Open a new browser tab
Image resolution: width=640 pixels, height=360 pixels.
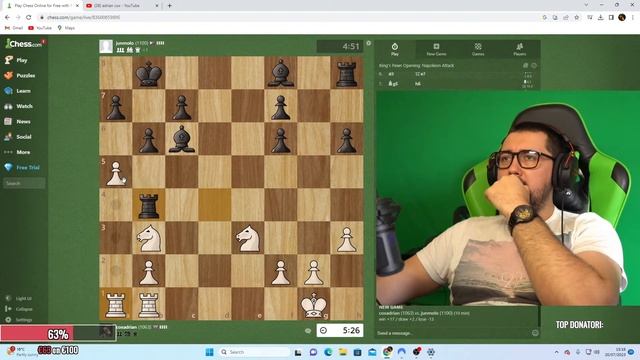coord(169,6)
